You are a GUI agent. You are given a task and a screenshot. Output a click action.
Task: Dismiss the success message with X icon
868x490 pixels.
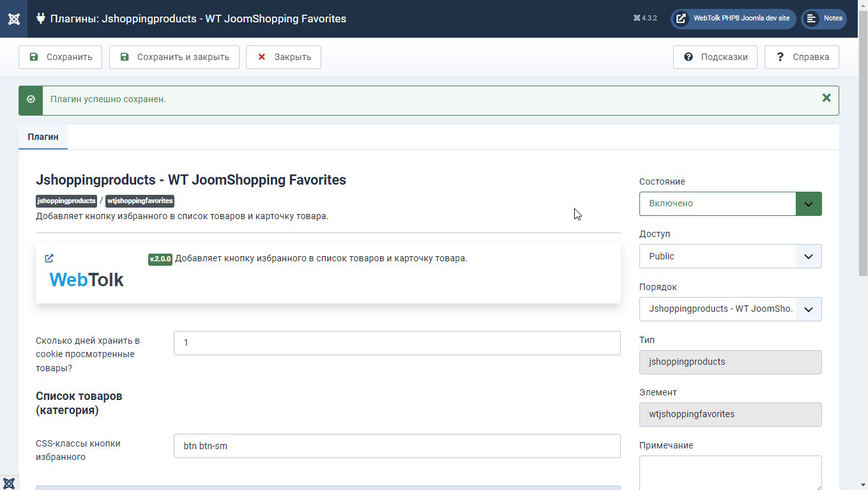[x=826, y=98]
